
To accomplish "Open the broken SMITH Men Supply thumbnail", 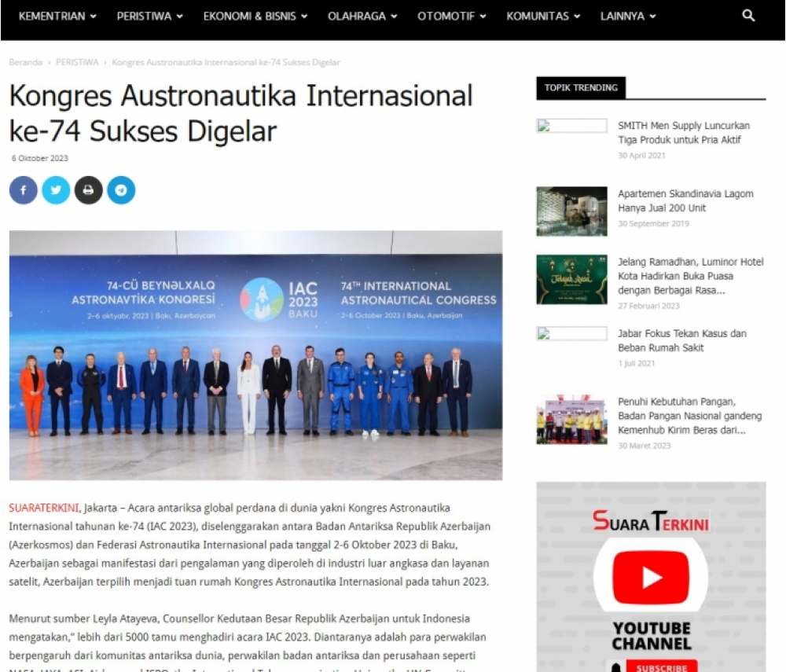I will tap(571, 125).
